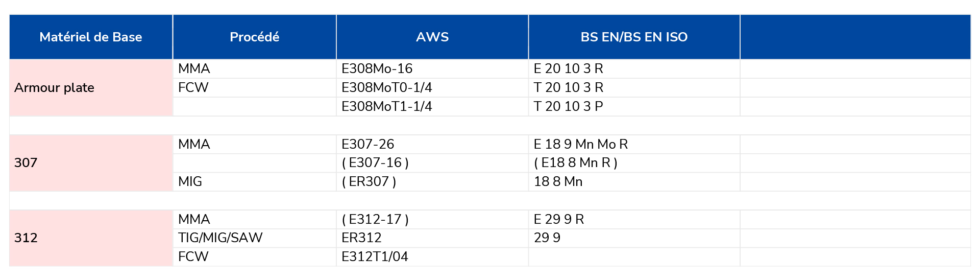
Task: Select the 312 base material cell
Action: (91, 238)
